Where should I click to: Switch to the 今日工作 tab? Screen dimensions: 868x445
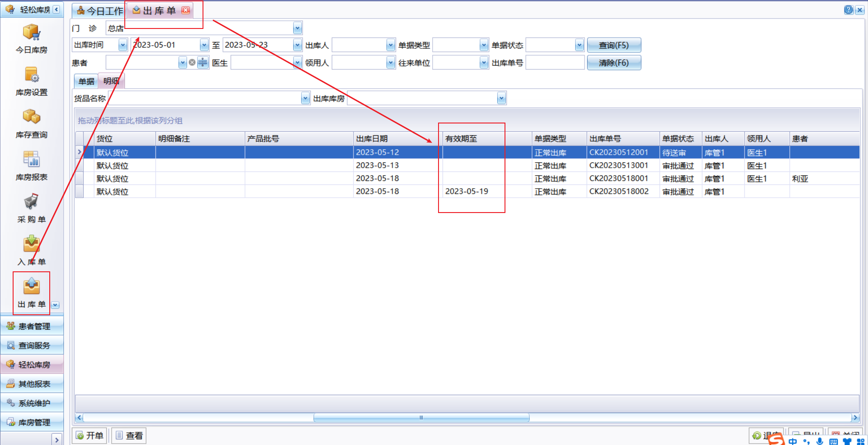click(99, 10)
